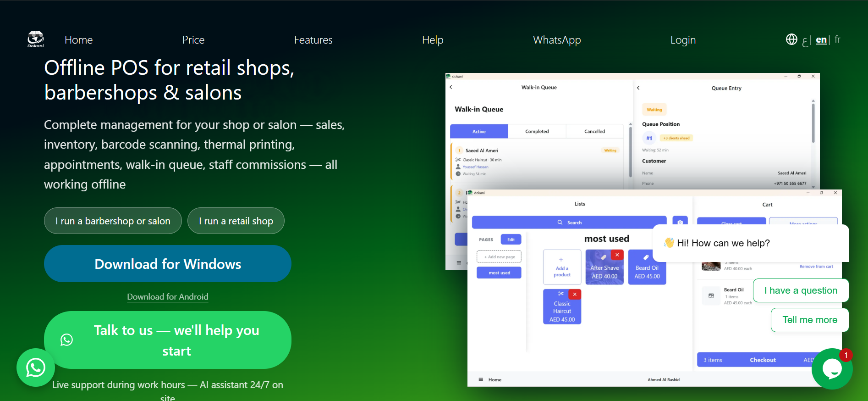The height and width of the screenshot is (401, 868).
Task: Select 'I run a retail shop'
Action: coord(236,221)
